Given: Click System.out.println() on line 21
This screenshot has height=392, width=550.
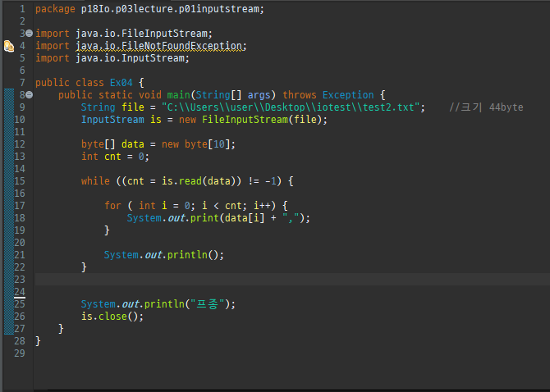Looking at the screenshot, I should 163,255.
